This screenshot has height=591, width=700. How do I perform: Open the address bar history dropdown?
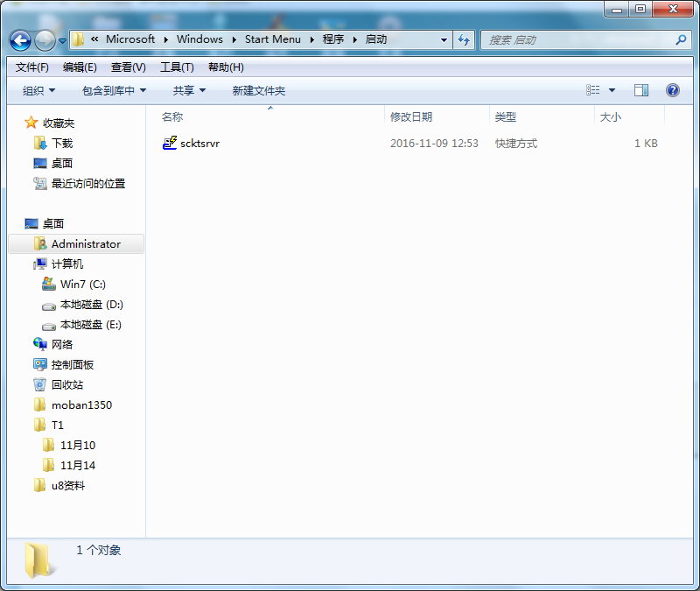tap(444, 39)
